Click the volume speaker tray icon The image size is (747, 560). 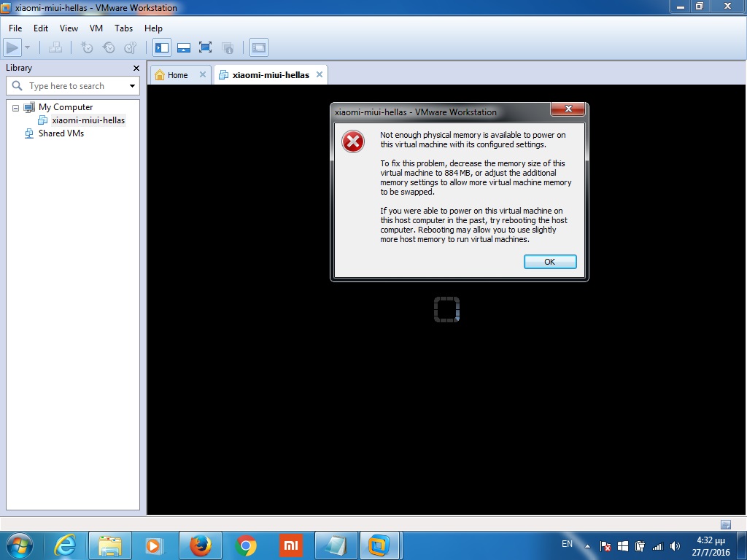pyautogui.click(x=675, y=547)
